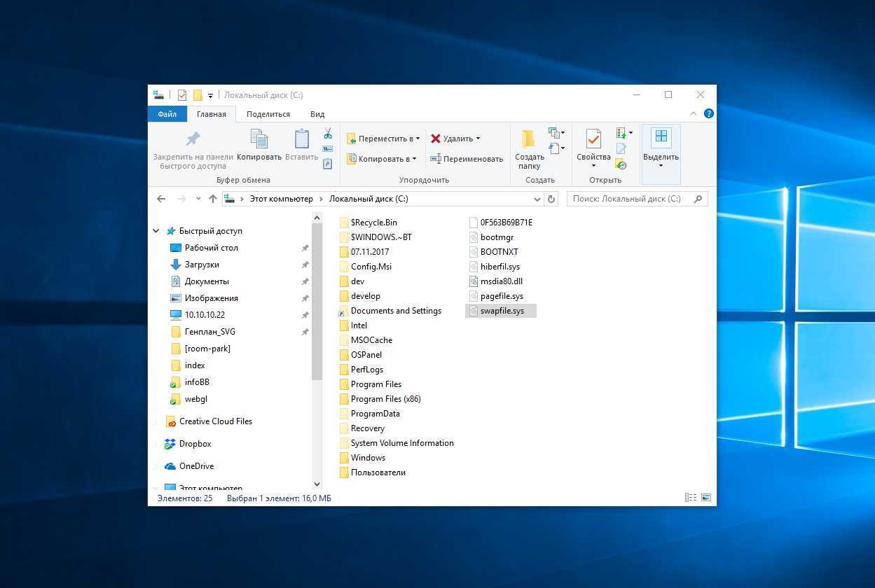
Task: Open the Вид ribbon tab
Action: [317, 114]
